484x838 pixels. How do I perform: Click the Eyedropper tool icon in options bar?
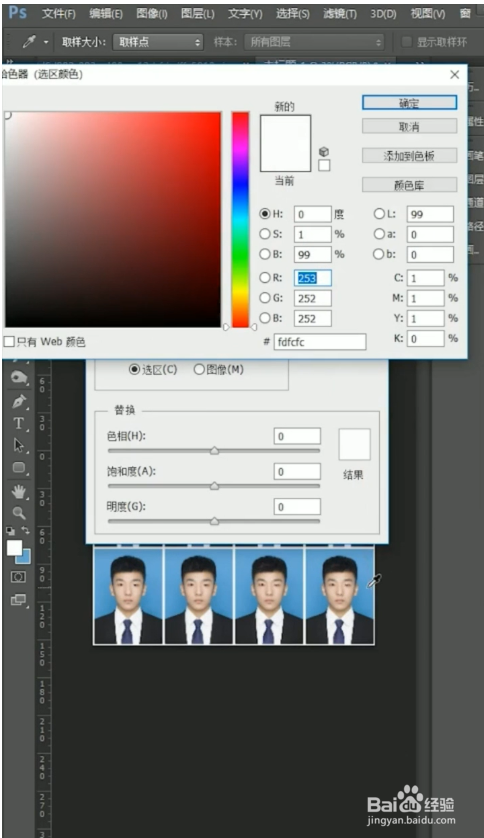(29, 42)
